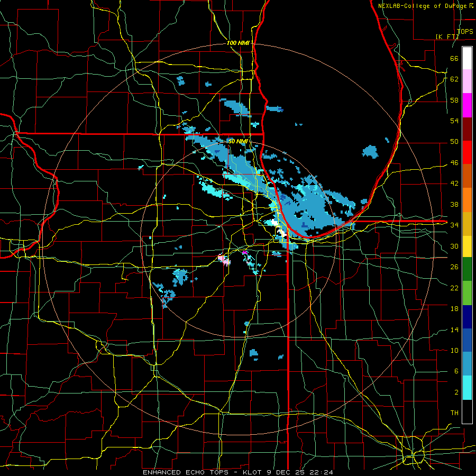The height and width of the screenshot is (476, 476).
Task: Click the legend value 22
Action: 454,288
